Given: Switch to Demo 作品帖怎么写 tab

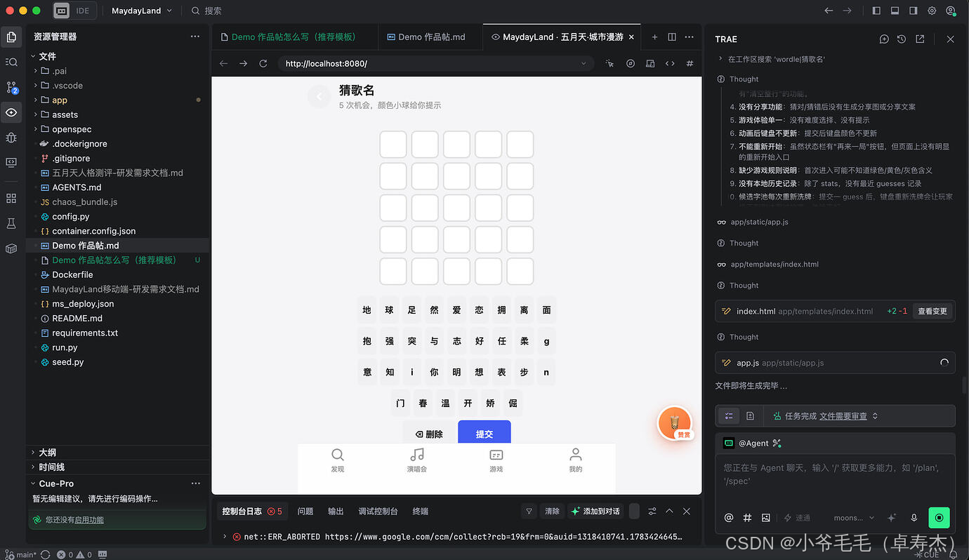Looking at the screenshot, I should (x=294, y=36).
